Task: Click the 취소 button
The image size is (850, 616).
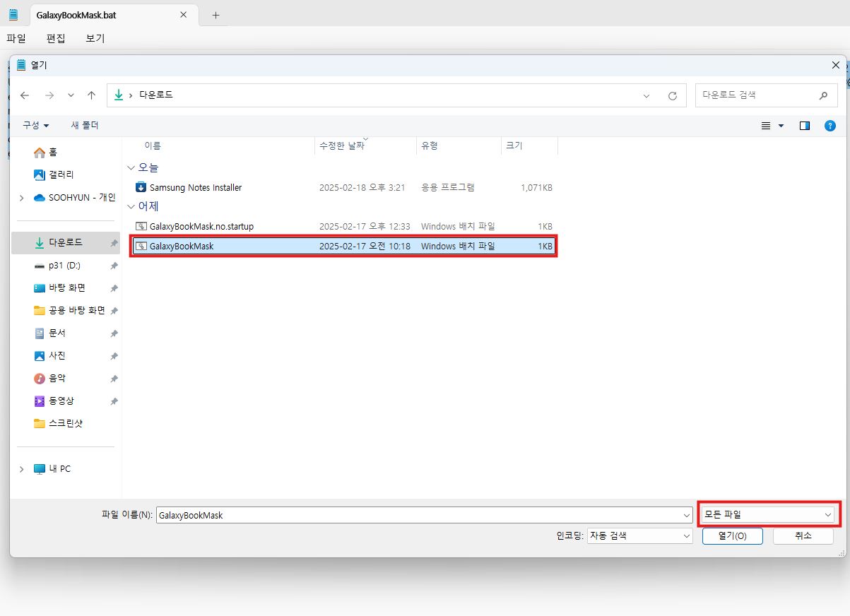Action: pos(803,535)
